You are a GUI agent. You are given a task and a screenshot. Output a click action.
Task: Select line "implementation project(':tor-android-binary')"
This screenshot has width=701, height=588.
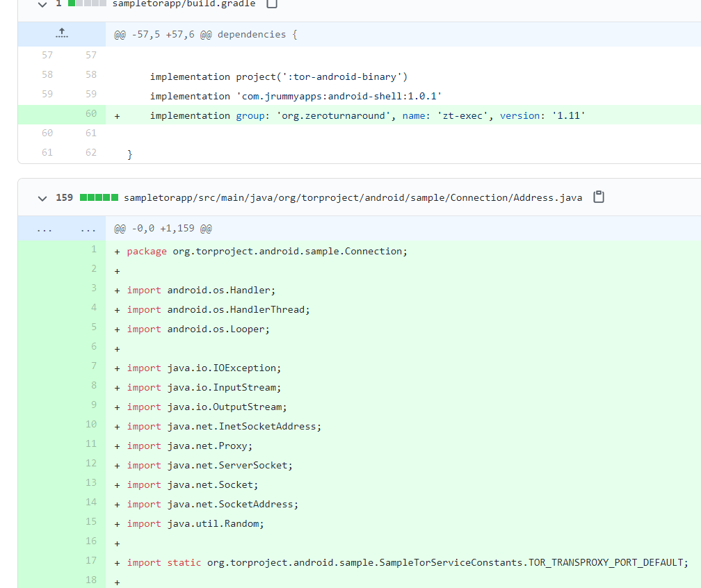point(278,77)
